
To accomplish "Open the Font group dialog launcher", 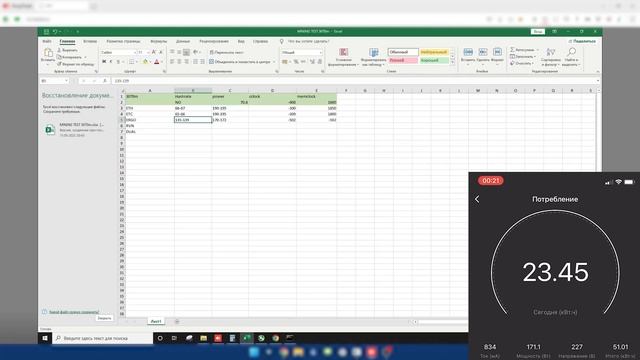I will point(164,71).
